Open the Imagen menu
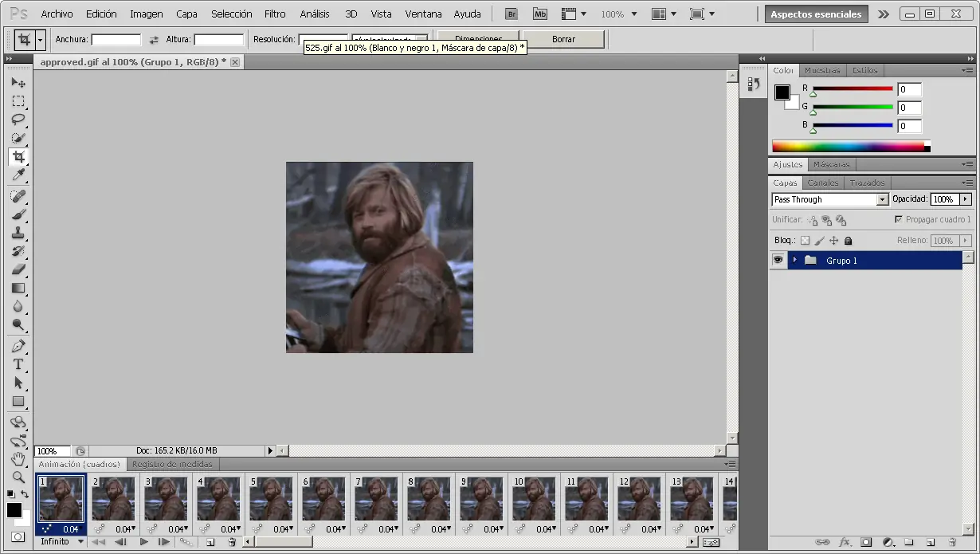The height and width of the screenshot is (554, 980). [147, 14]
